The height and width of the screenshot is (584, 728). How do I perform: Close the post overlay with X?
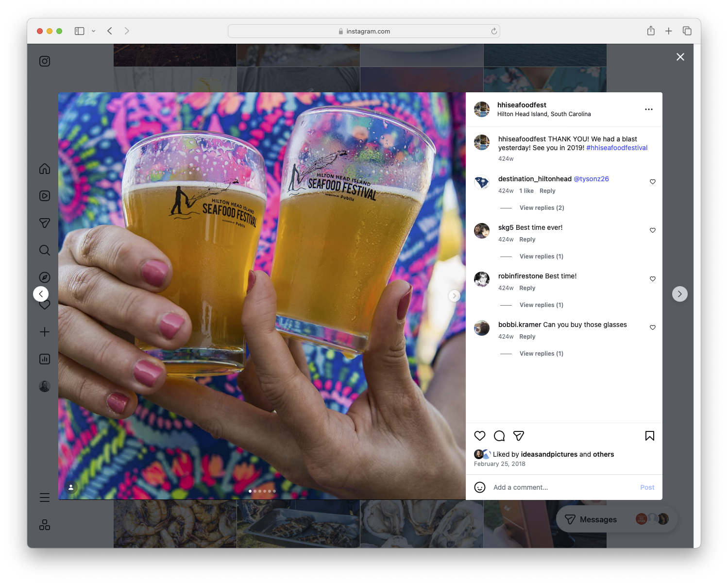tap(680, 57)
